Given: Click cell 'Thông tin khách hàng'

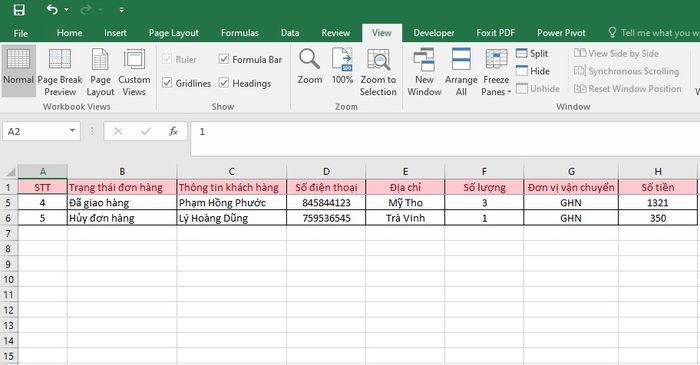Looking at the screenshot, I should (x=232, y=187).
